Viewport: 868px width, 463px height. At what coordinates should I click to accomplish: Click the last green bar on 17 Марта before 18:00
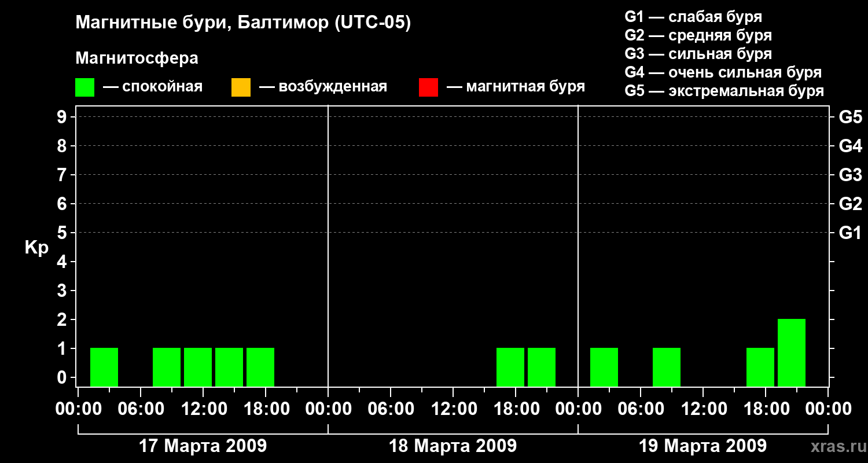tap(260, 367)
